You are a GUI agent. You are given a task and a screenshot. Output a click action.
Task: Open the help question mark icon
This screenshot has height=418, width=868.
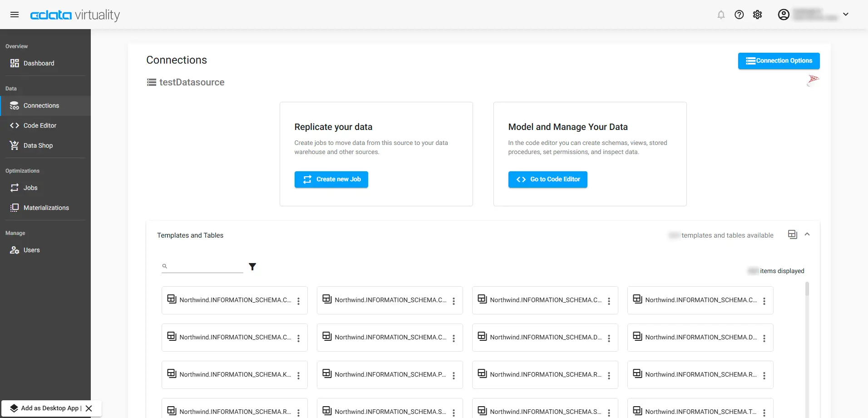[x=739, y=15]
